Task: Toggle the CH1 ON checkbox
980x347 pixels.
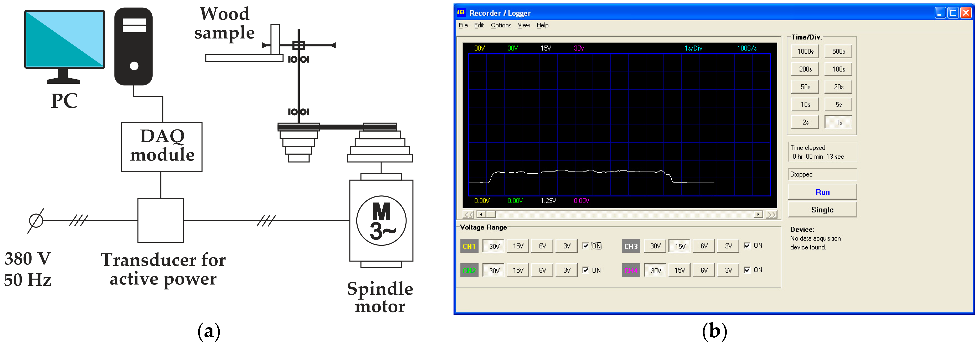Action: click(x=586, y=246)
